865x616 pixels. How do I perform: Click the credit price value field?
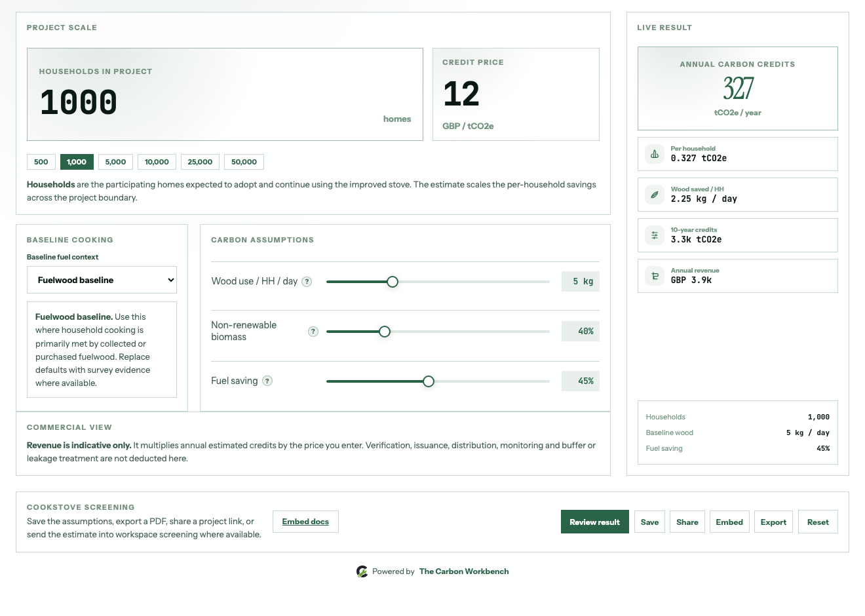point(516,94)
